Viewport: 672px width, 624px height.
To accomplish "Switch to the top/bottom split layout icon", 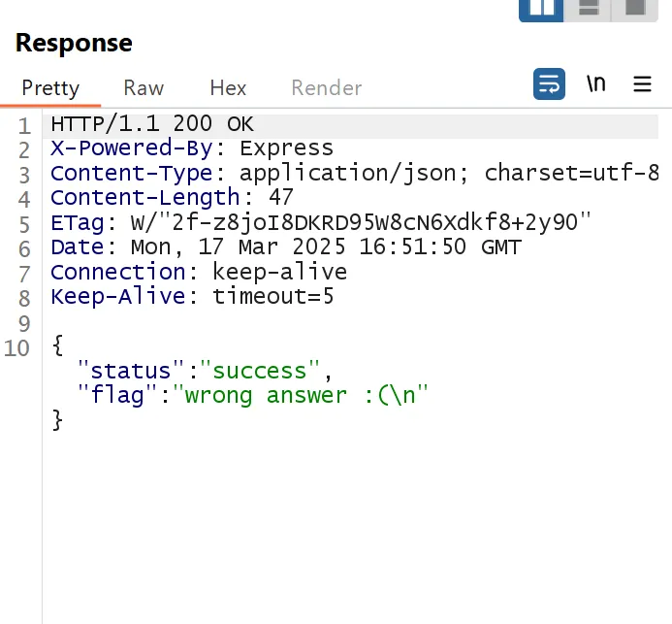I will point(589,8).
